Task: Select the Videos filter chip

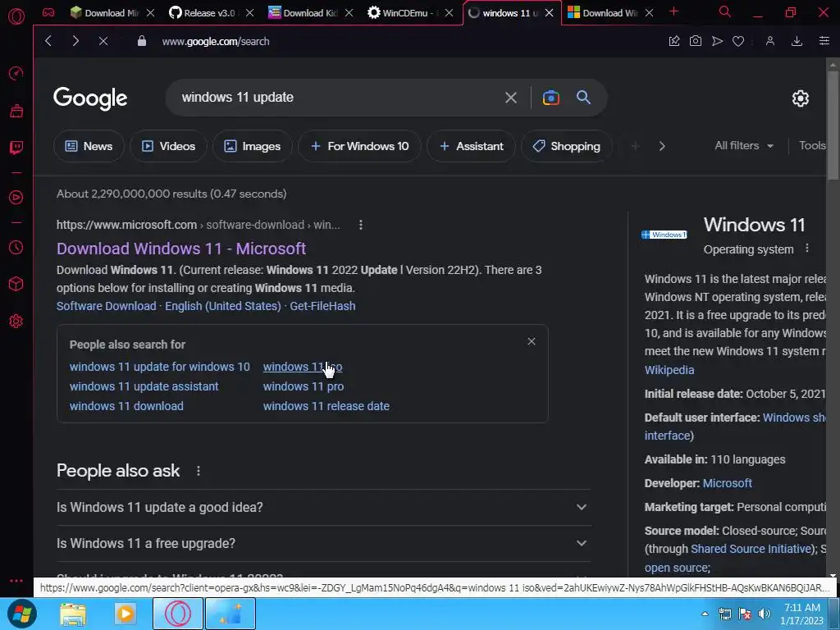Action: tap(168, 146)
